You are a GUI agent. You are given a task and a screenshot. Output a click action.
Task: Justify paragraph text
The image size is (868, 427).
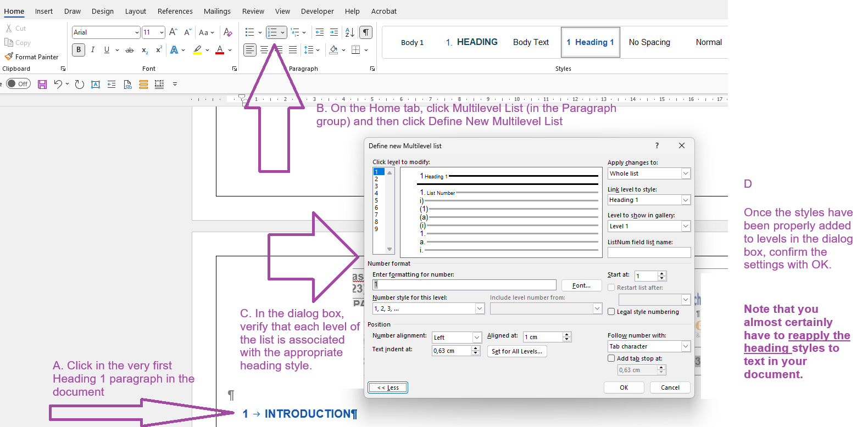click(293, 50)
